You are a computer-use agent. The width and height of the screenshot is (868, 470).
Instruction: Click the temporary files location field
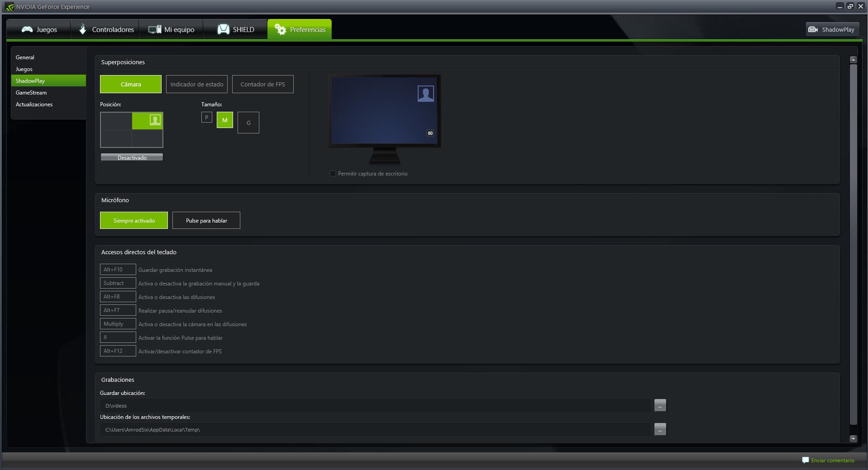pyautogui.click(x=375, y=430)
